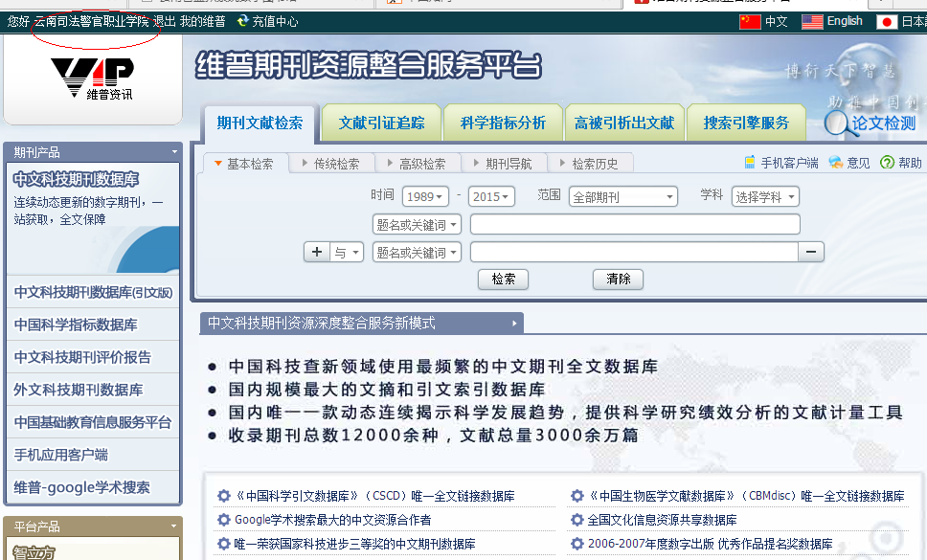Click the 清除 clear button
This screenshot has width=927, height=560.
point(618,279)
